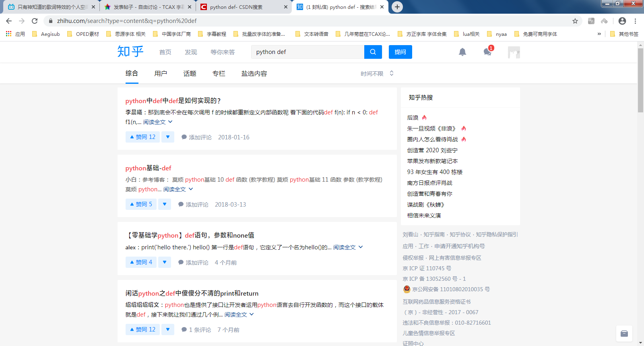This screenshot has height=346, width=644.
Task: Select the 综合 search tab
Action: (132, 73)
